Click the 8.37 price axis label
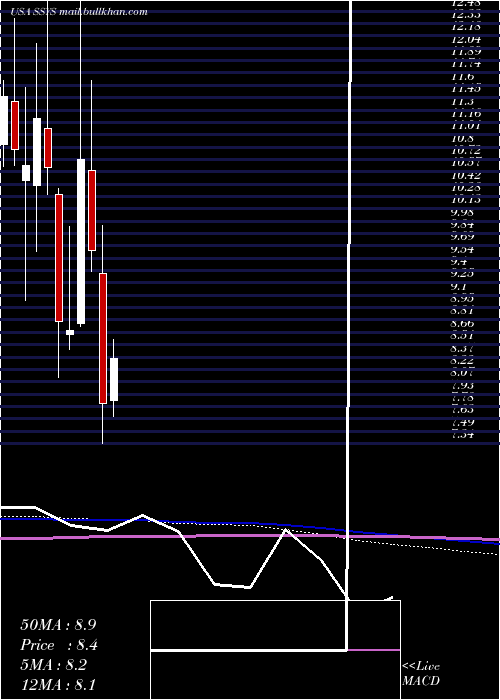Screen dimensions: 500x700 [463, 348]
